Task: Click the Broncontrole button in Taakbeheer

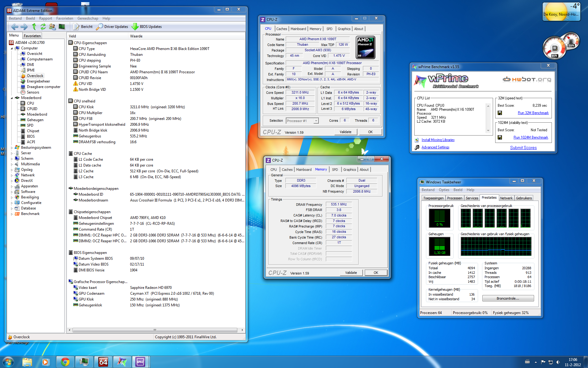Action: [x=508, y=298]
